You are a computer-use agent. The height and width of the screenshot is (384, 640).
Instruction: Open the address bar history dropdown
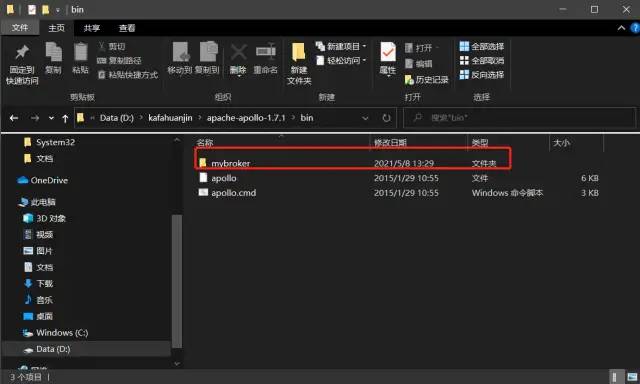click(x=365, y=118)
